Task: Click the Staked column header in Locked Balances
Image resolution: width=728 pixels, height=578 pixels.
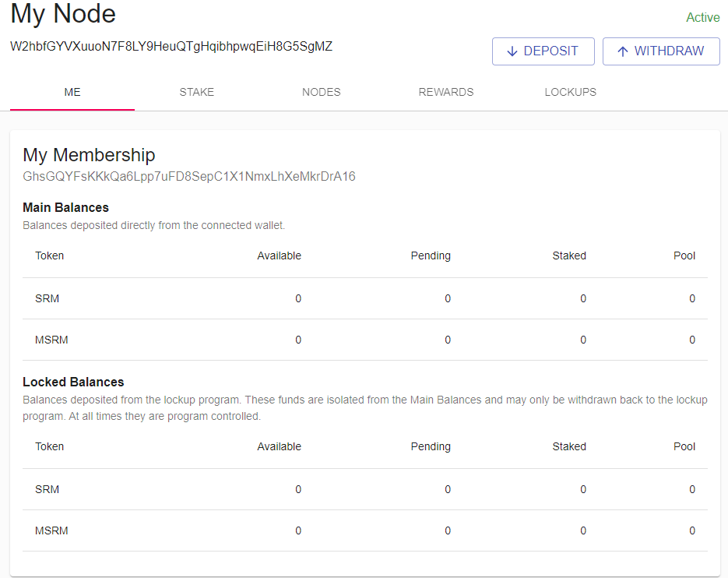Action: 569,447
